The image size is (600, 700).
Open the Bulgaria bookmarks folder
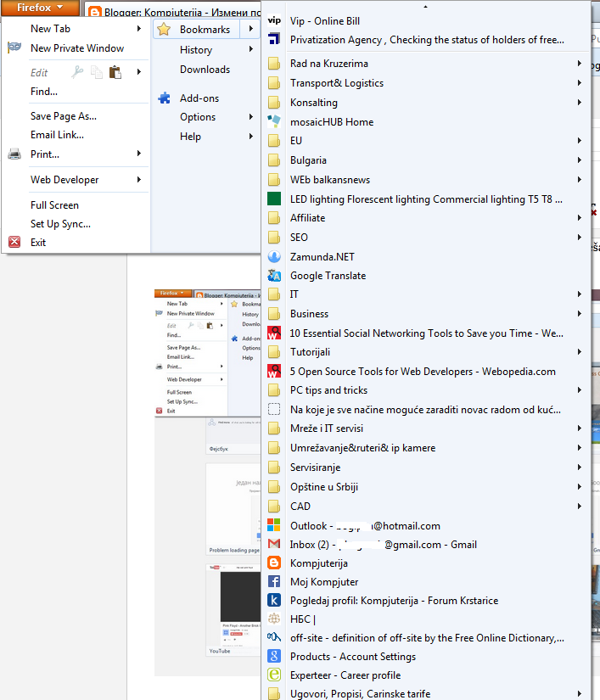pyautogui.click(x=426, y=160)
